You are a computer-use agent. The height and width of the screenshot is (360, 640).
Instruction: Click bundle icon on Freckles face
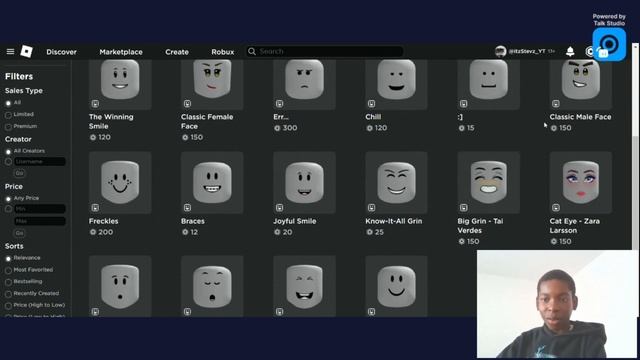click(x=95, y=208)
